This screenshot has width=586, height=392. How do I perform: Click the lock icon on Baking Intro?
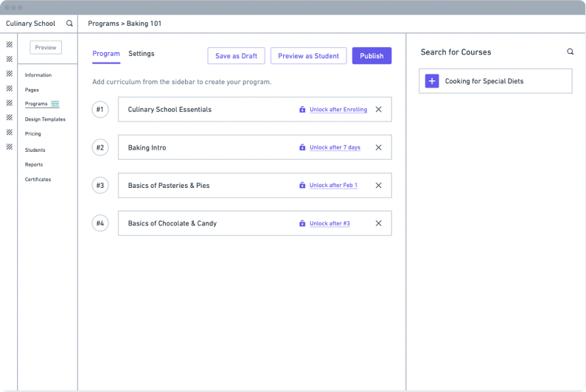tap(302, 147)
